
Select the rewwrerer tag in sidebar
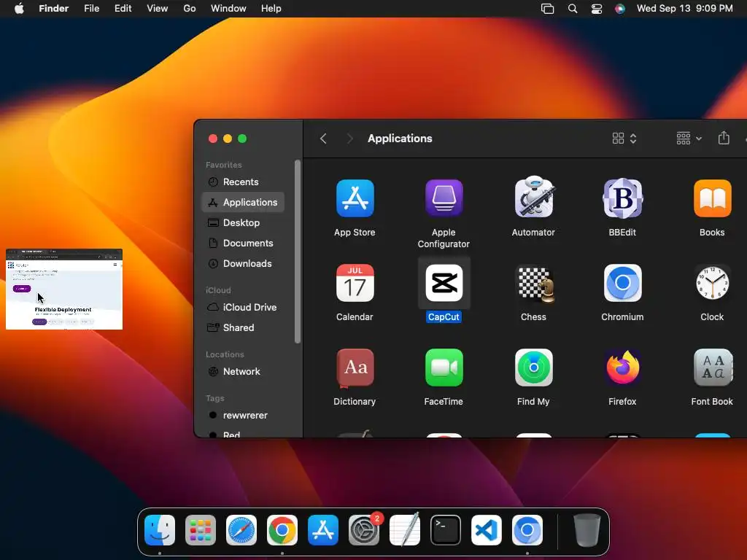coord(243,415)
